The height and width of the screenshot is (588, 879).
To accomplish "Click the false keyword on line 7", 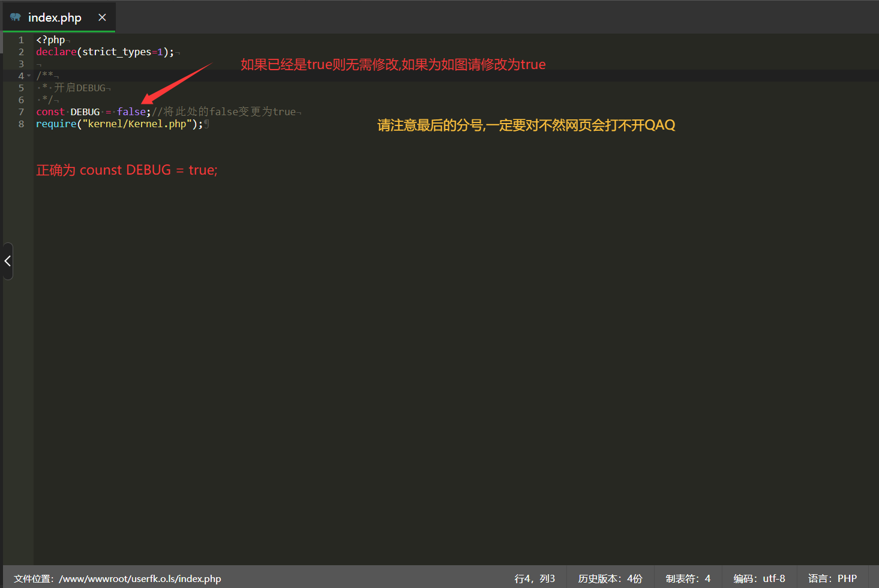I will pos(131,112).
